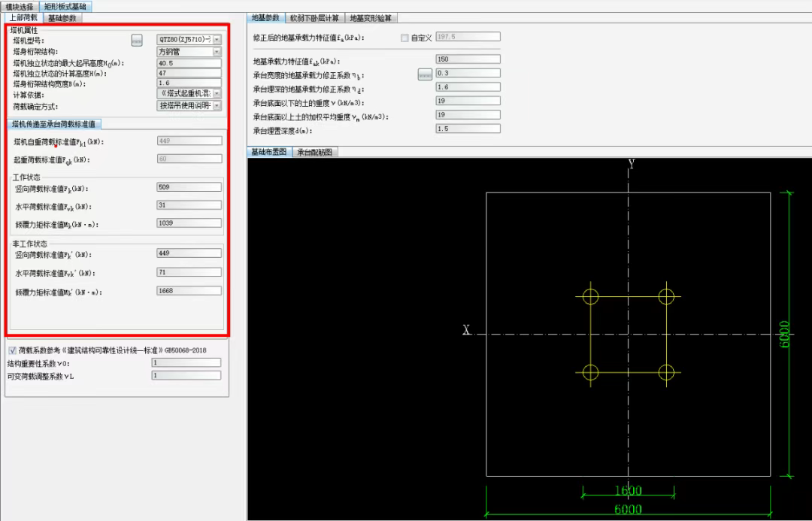
Task: Show the 基础布置图 tab
Action: tap(269, 152)
